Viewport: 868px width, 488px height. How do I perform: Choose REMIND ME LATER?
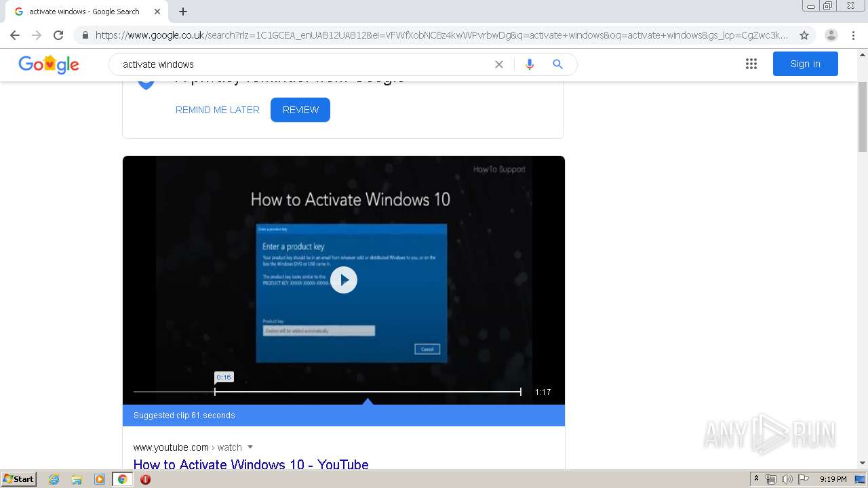[x=217, y=110]
